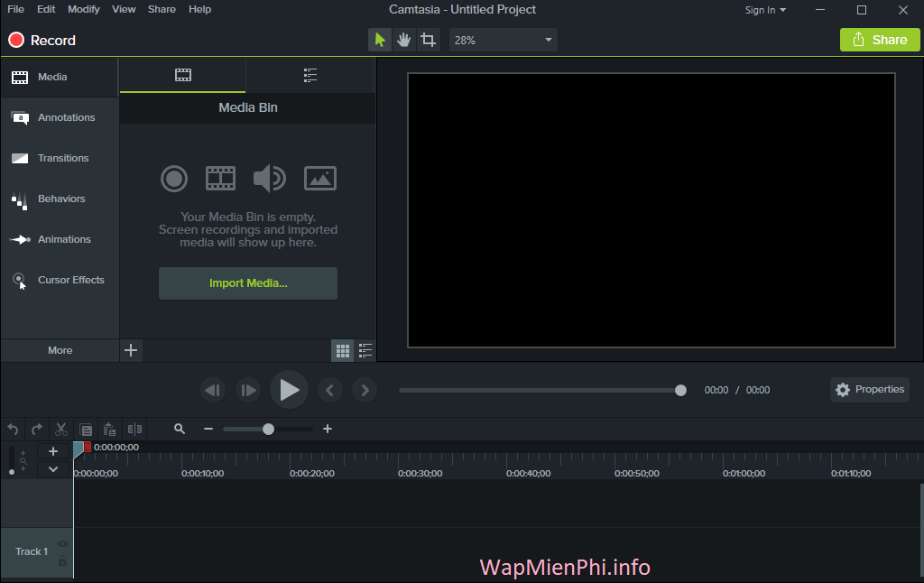Click the Split icon in timeline toolbar
The image size is (924, 583).
(x=135, y=430)
